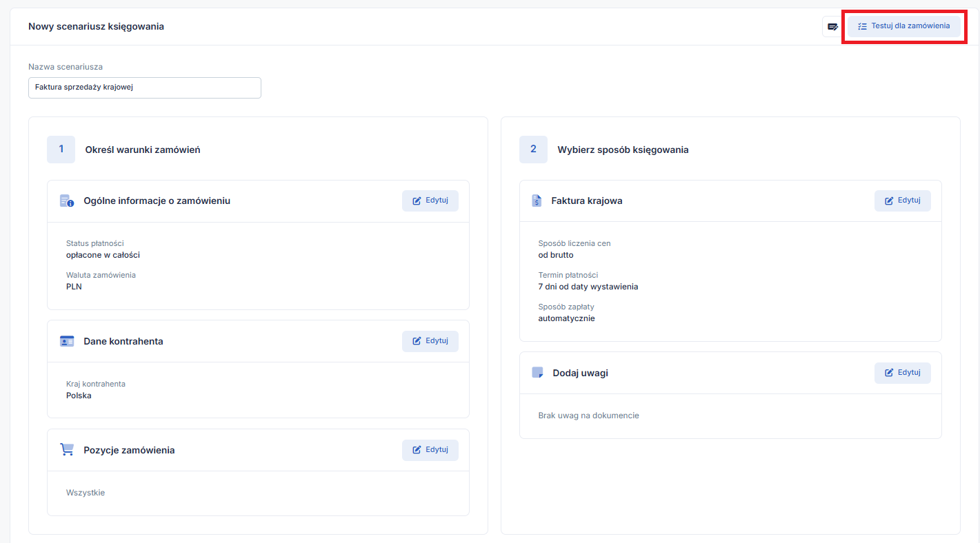Focus the Nazwa scenariusza text field
The width and height of the screenshot is (980, 543).
[144, 88]
